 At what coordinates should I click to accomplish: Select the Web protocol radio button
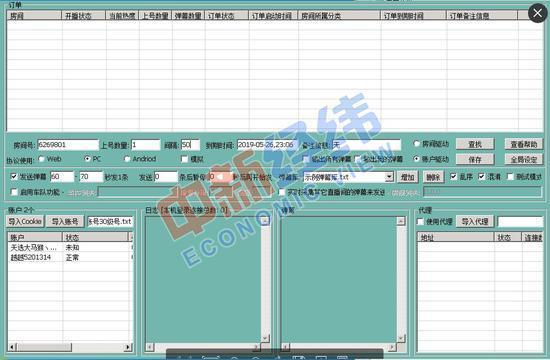point(41,159)
